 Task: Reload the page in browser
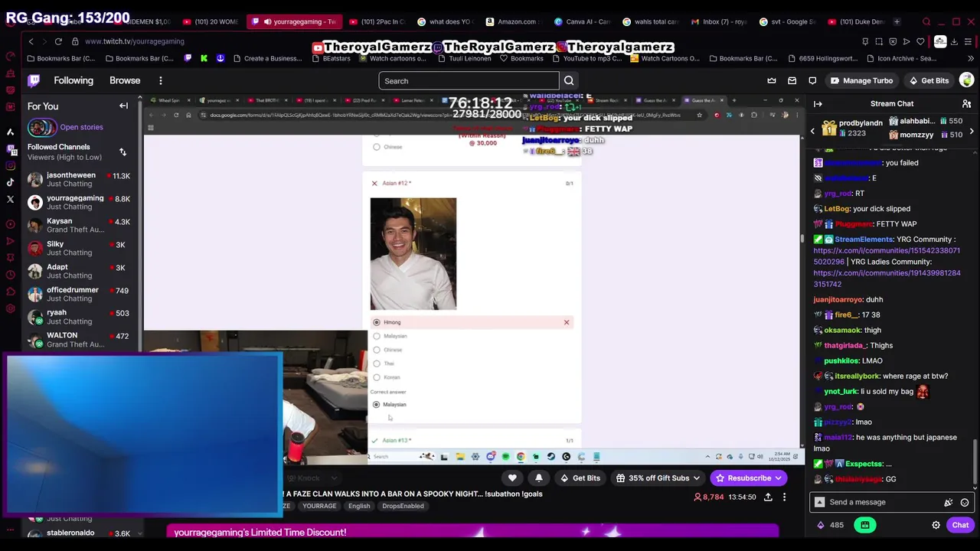click(58, 41)
